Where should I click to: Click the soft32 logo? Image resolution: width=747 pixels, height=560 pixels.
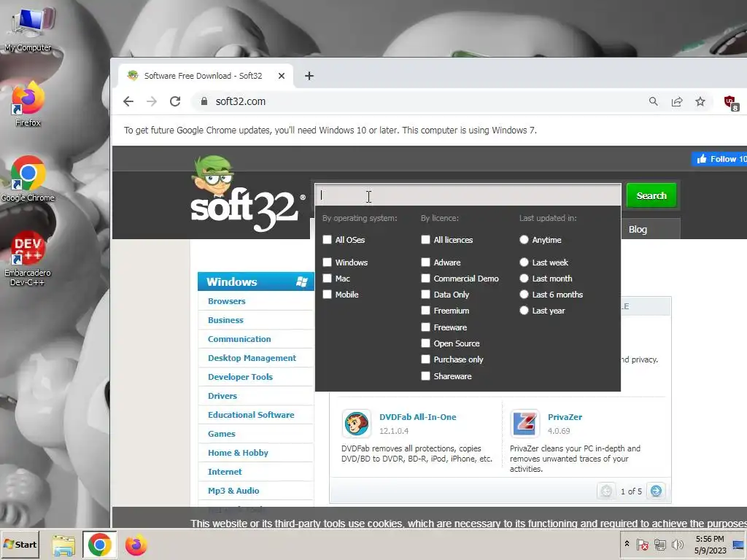click(247, 194)
